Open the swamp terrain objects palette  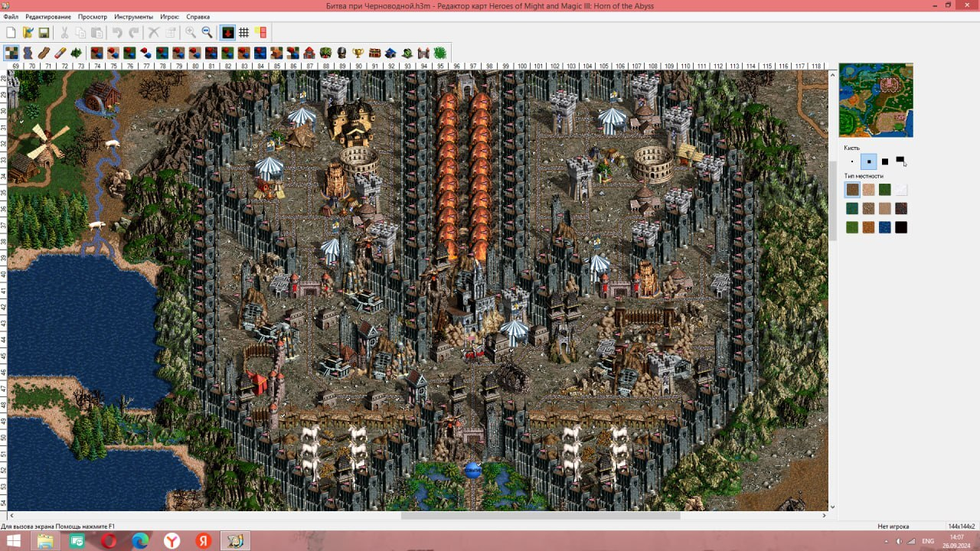pyautogui.click(x=162, y=53)
